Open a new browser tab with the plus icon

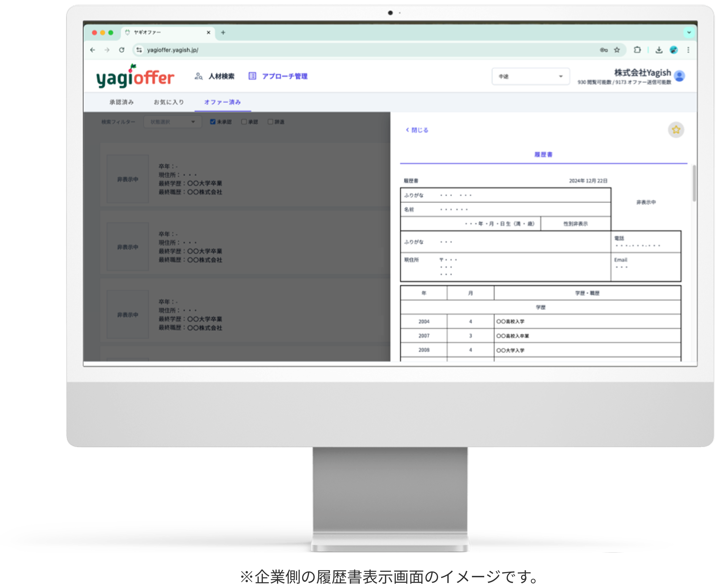(223, 32)
